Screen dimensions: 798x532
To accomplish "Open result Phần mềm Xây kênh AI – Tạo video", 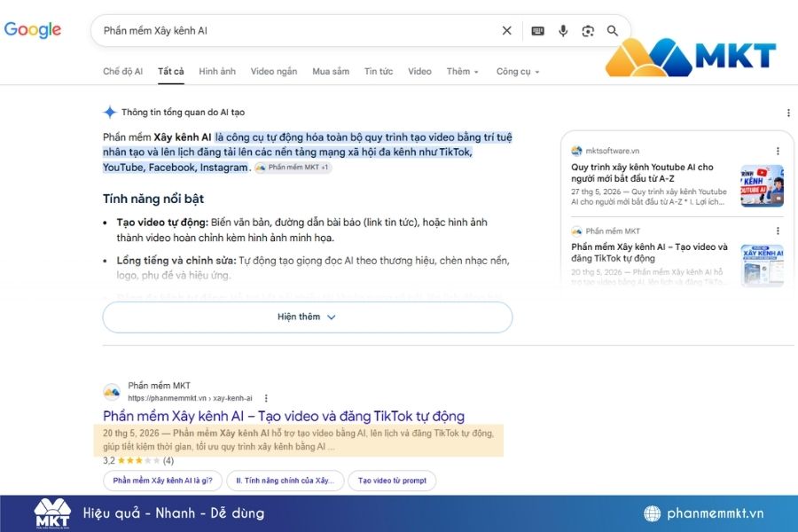I will click(x=284, y=416).
